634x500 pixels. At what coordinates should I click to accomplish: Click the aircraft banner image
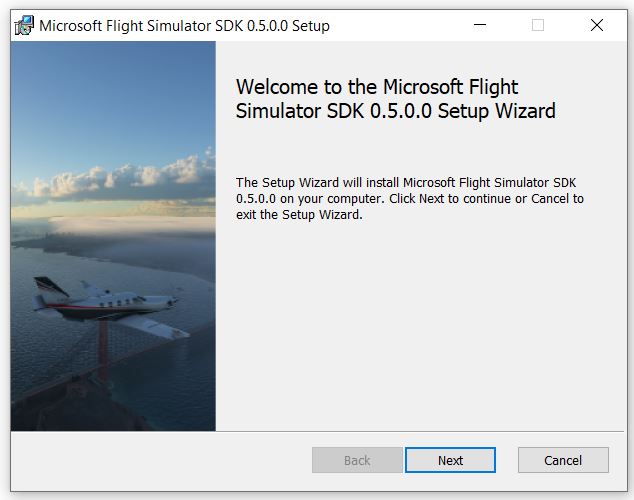[x=113, y=236]
